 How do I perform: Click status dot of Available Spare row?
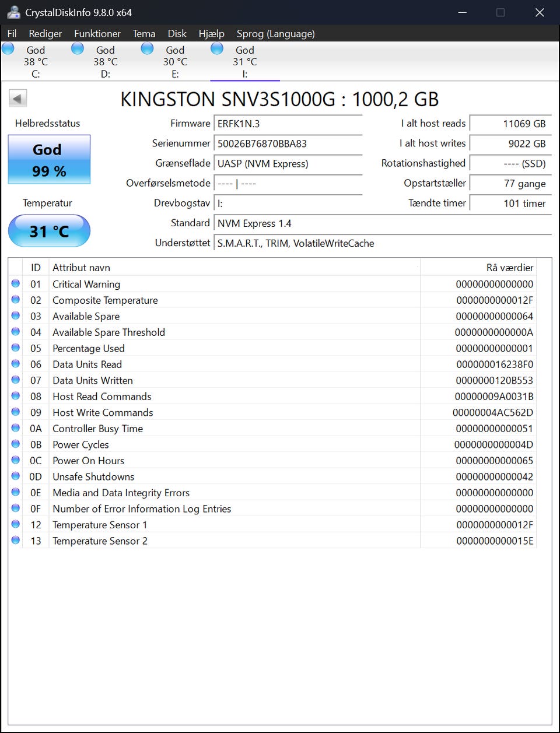pyautogui.click(x=16, y=315)
